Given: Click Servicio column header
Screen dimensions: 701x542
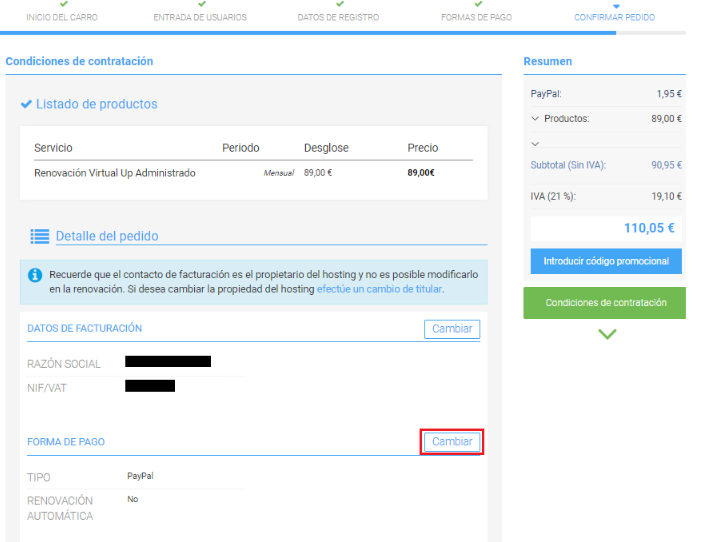Looking at the screenshot, I should [x=53, y=148].
